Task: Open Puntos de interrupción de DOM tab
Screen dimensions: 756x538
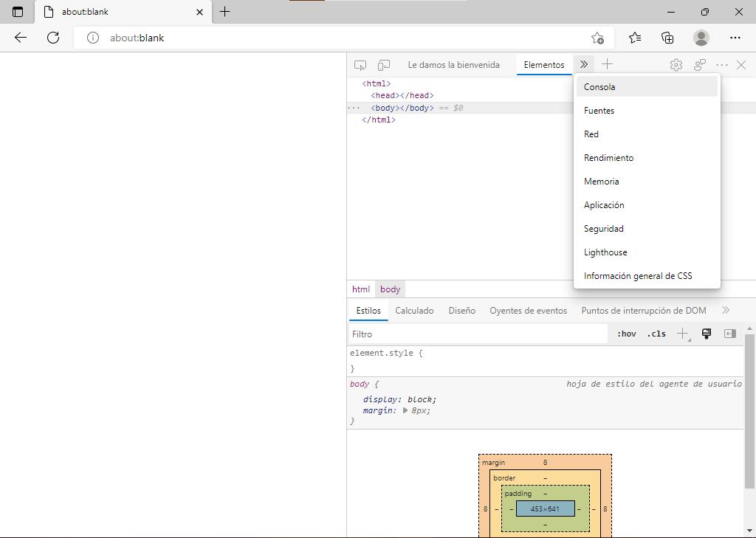Action: click(x=644, y=311)
